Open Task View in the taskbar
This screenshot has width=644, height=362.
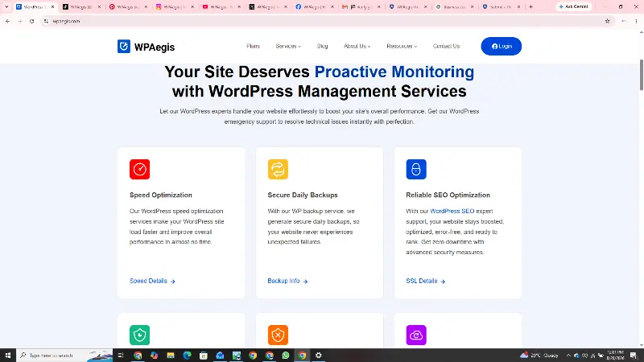121,355
